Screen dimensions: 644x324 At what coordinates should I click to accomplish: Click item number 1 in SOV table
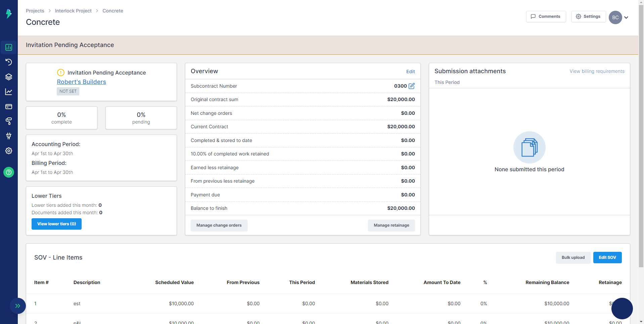(x=35, y=304)
